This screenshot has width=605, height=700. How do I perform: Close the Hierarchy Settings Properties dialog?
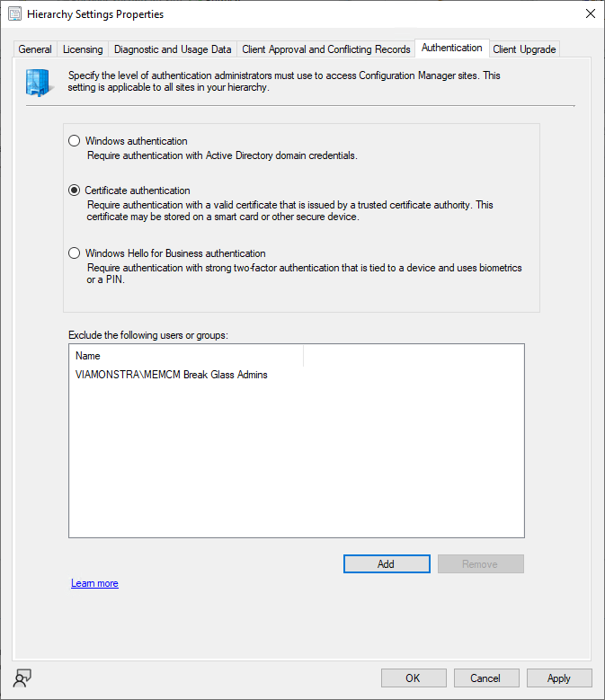pyautogui.click(x=590, y=14)
